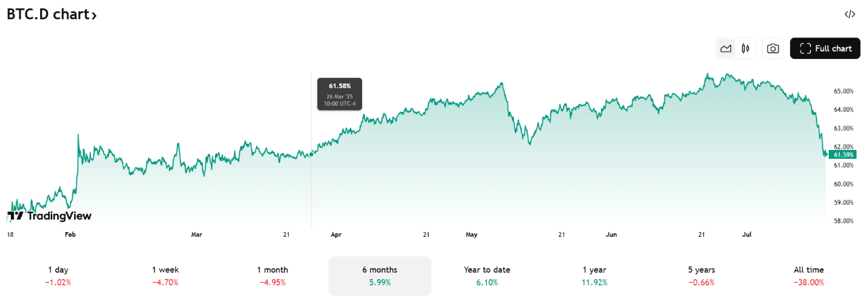The image size is (868, 308).
Task: Click the expand icon inside Full chart
Action: click(806, 48)
